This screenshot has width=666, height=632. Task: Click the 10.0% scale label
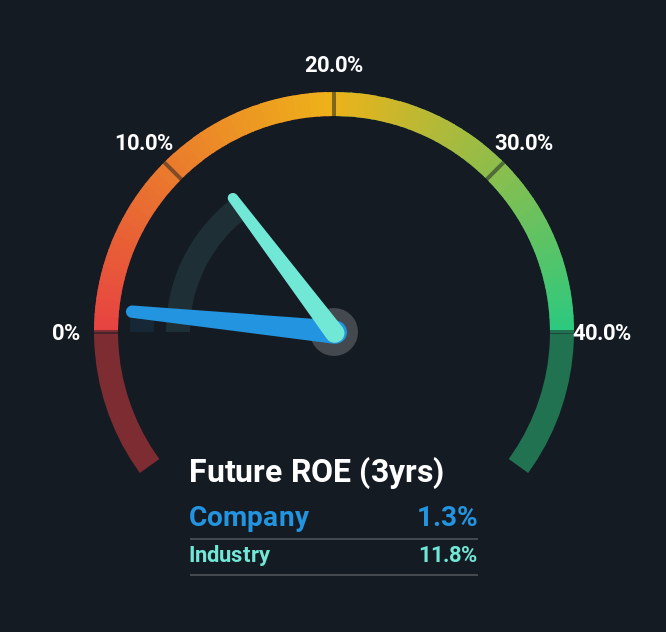click(144, 142)
